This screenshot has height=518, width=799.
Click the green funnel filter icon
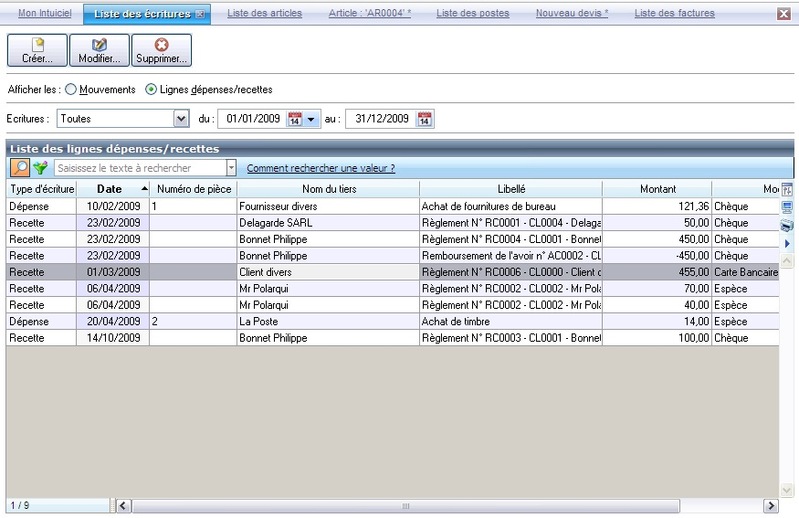pyautogui.click(x=40, y=168)
